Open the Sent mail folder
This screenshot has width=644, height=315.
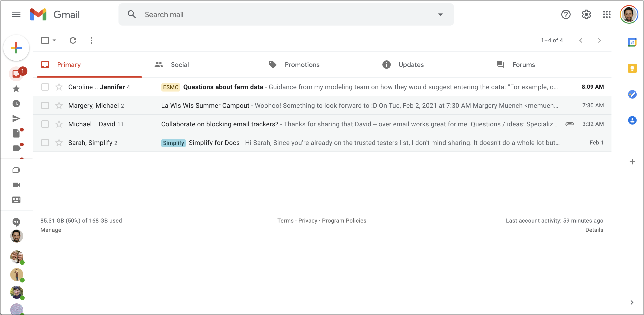(16, 118)
